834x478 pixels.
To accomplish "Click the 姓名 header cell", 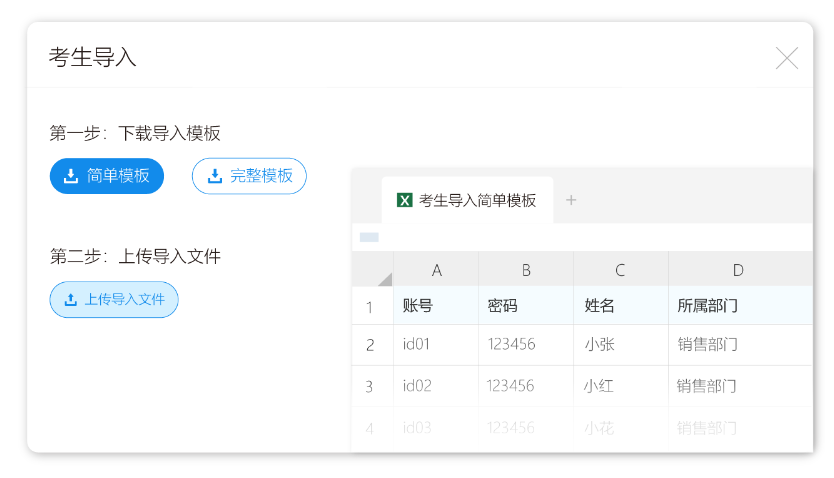I will coord(620,306).
